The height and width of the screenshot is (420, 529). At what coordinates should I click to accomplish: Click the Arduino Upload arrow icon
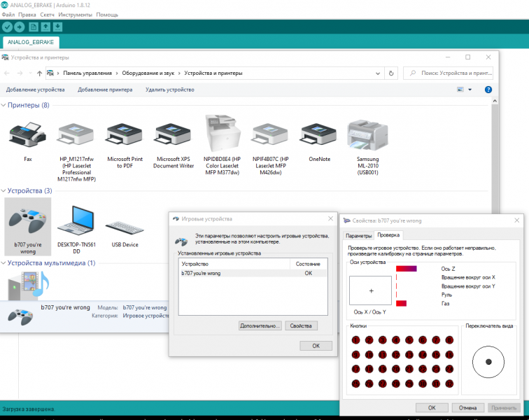pos(20,27)
